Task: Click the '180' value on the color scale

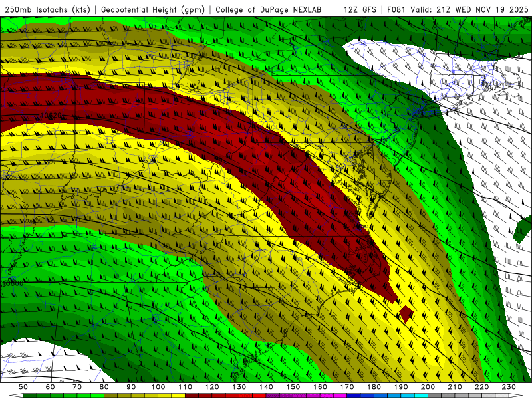Action: pyautogui.click(x=374, y=387)
